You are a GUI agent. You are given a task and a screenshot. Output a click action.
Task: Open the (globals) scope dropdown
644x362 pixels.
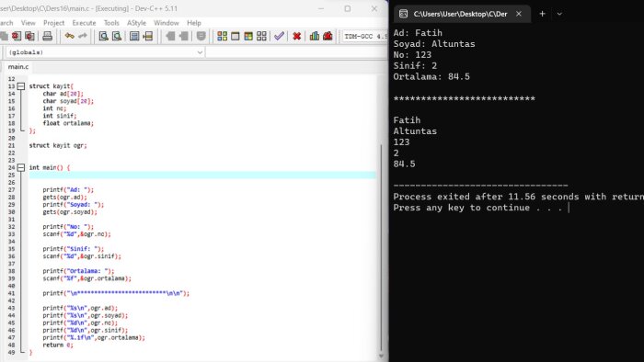(106, 52)
